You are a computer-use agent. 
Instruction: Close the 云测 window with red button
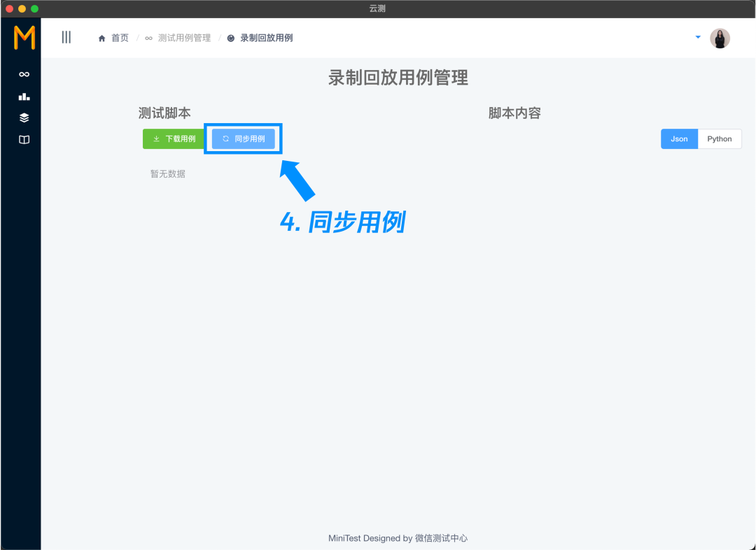[x=9, y=8]
